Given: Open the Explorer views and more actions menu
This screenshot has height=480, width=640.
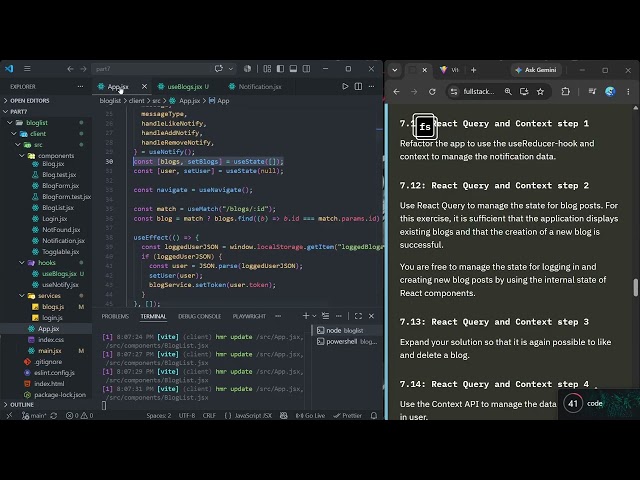Looking at the screenshot, I should [80, 87].
